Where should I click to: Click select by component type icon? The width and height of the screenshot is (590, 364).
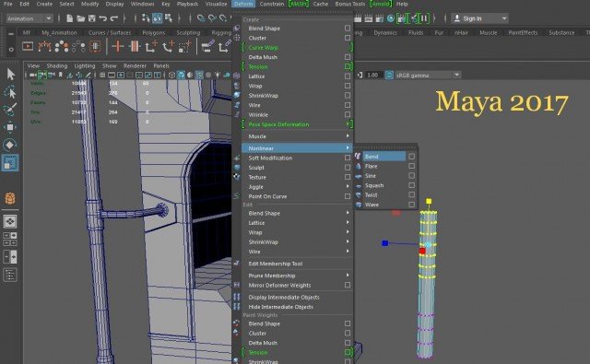(169, 18)
